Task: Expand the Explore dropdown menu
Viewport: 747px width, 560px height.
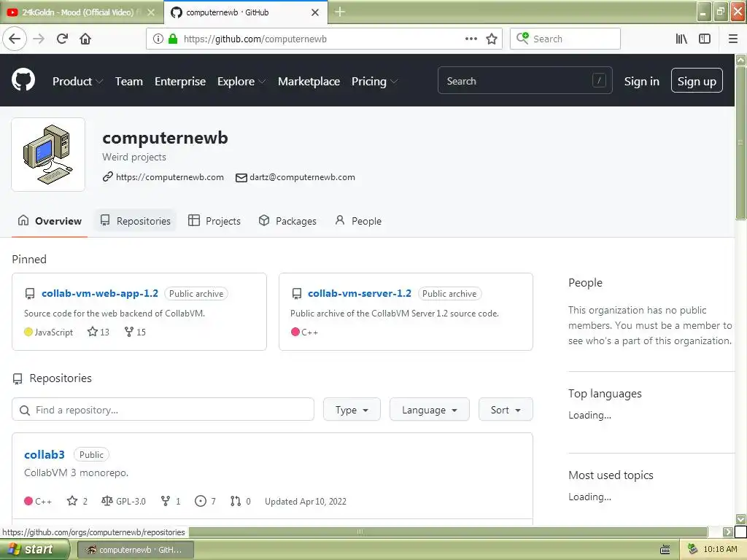Action: (x=241, y=82)
